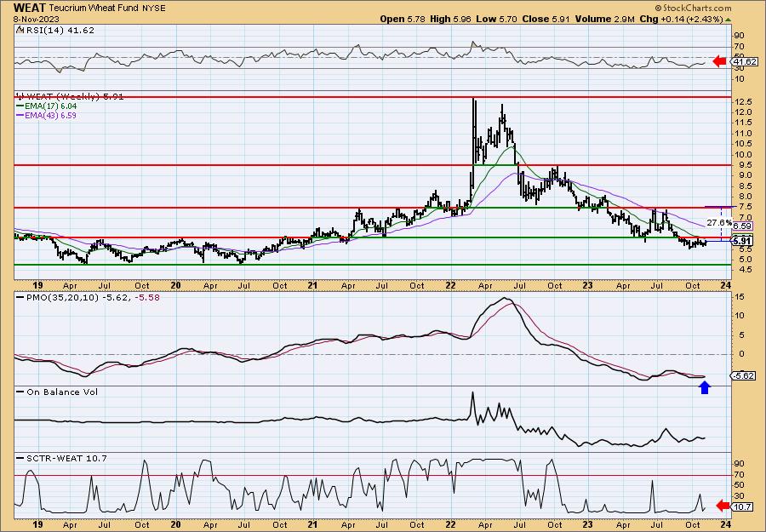Screen dimensions: 766x532
Task: Click the RSI 41.62 value tag on right axis
Action: coord(744,61)
